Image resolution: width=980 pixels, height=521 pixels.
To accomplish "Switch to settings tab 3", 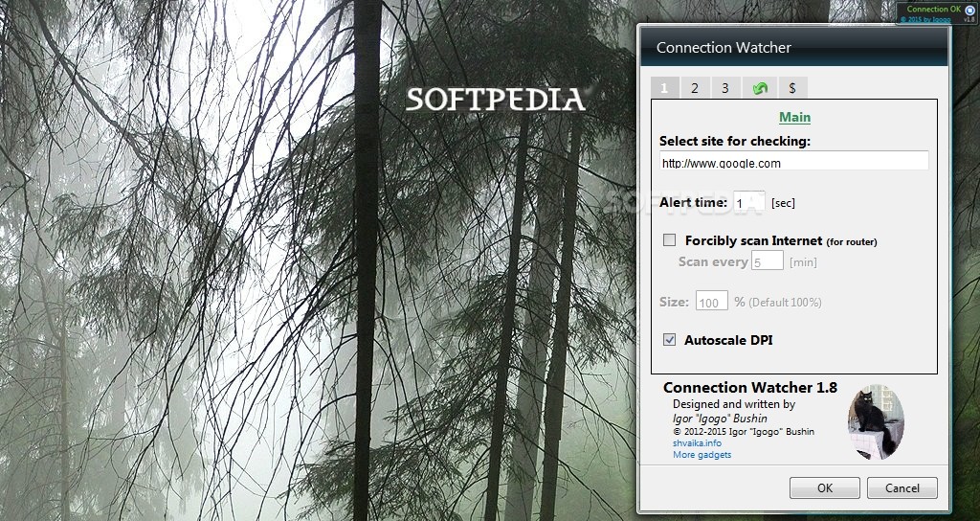I will coord(725,88).
